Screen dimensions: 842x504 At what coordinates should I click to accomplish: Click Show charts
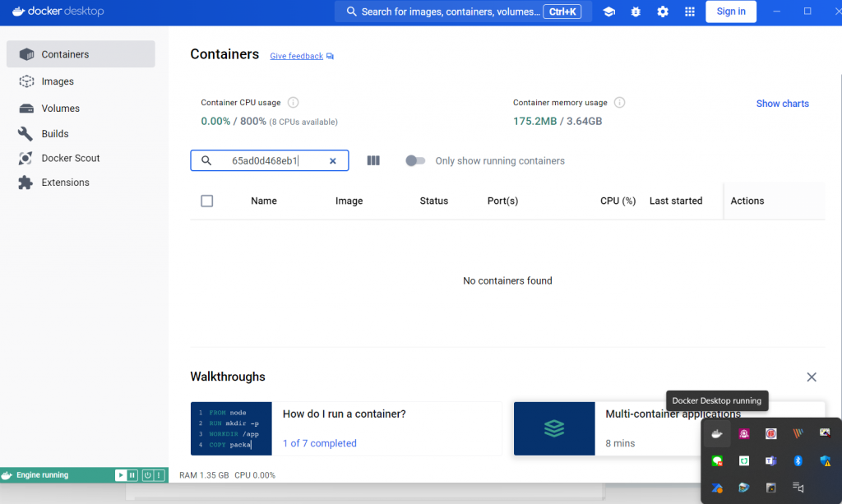click(x=783, y=104)
